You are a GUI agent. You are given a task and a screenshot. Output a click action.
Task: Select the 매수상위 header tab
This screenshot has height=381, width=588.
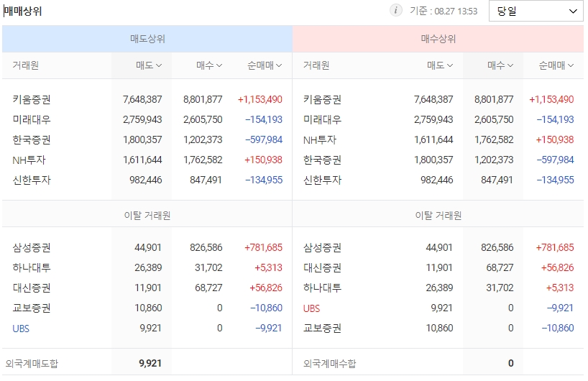tap(438, 39)
